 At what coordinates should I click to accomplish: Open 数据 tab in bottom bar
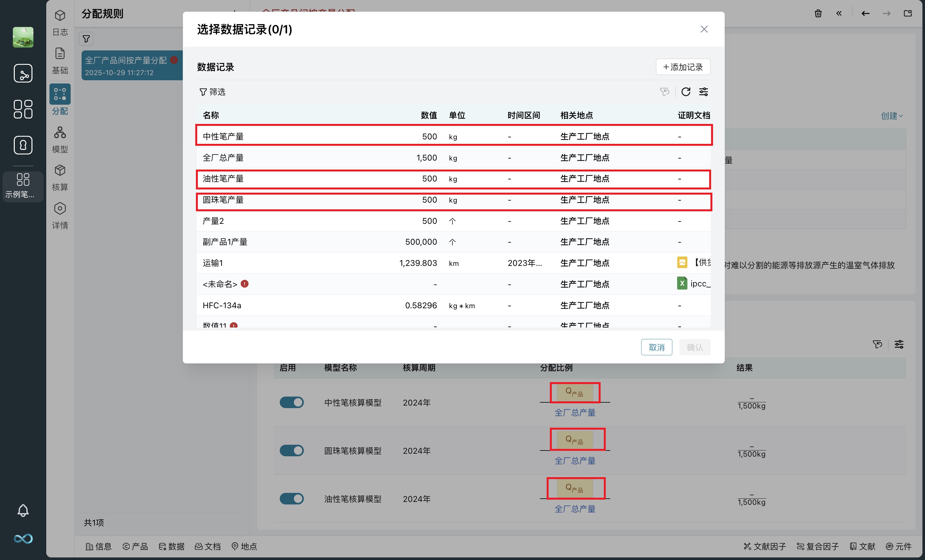coord(172,546)
